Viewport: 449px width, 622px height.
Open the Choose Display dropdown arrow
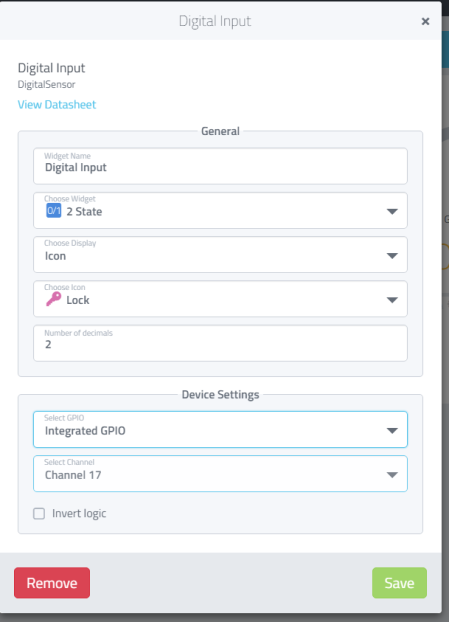[392, 256]
